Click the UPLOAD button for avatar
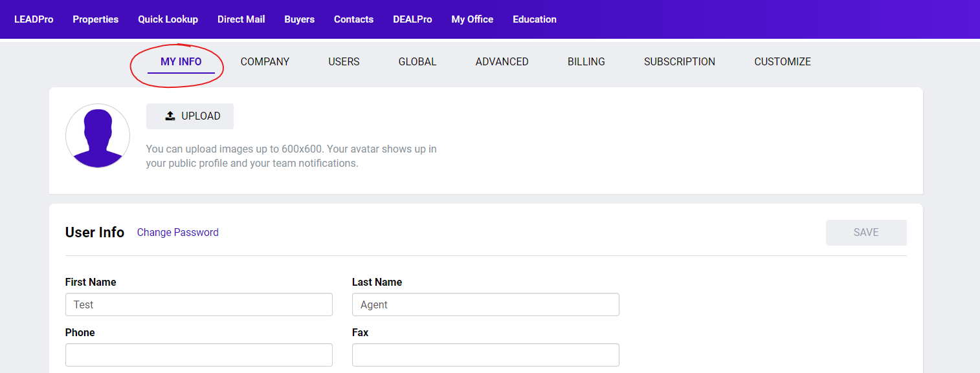Image resolution: width=980 pixels, height=373 pixels. tap(190, 116)
